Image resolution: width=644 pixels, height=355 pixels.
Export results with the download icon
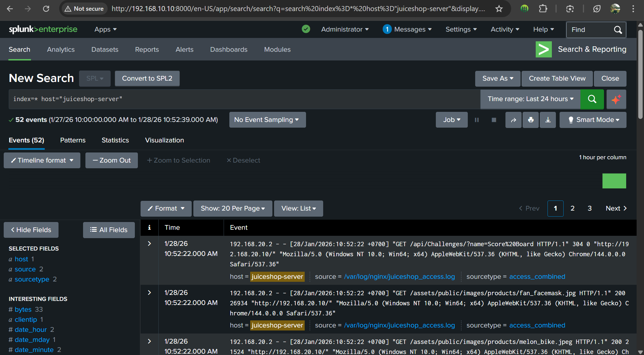[548, 120]
